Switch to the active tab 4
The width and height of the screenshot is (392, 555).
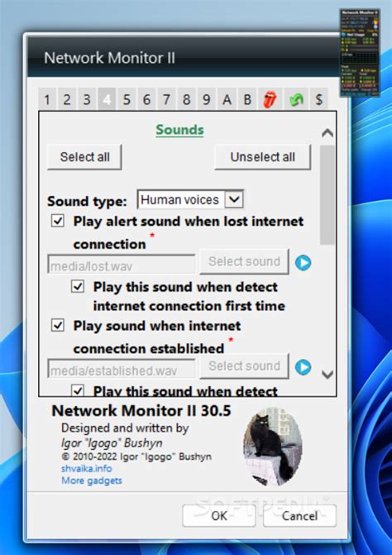click(x=107, y=99)
